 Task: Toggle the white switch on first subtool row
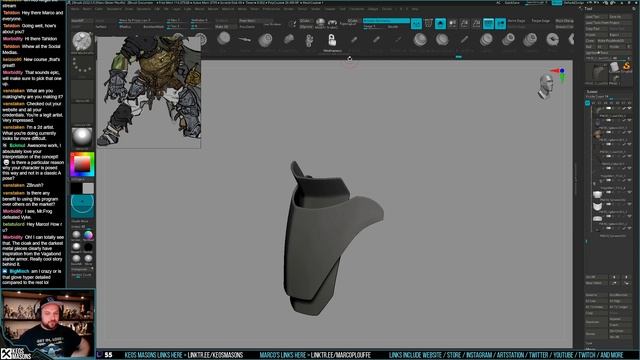click(609, 109)
